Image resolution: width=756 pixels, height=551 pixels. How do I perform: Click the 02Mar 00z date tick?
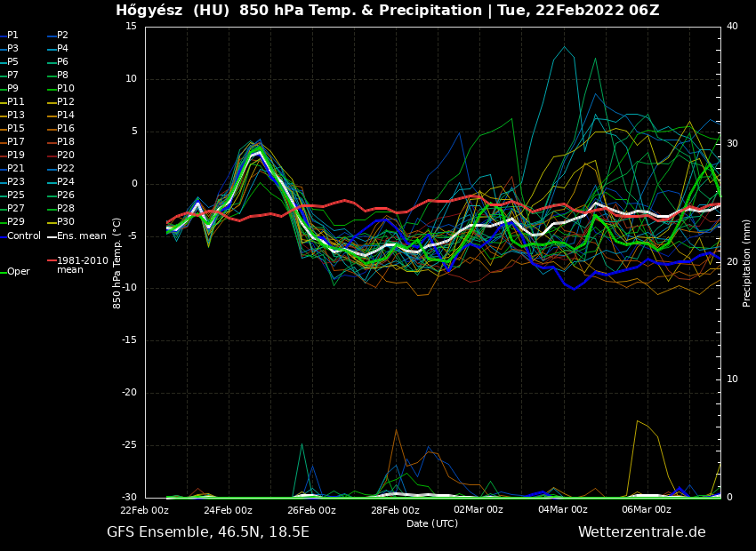[x=479, y=510]
